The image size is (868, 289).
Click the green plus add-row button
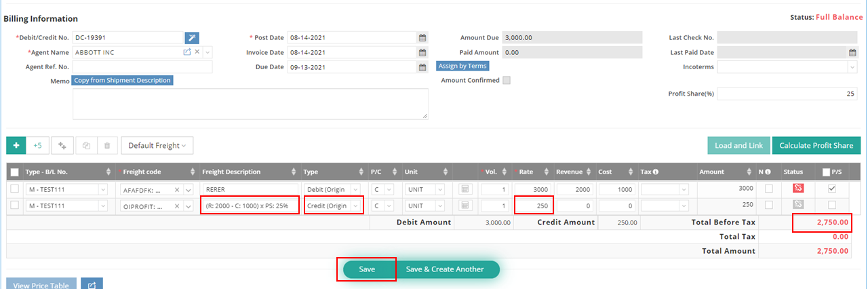pyautogui.click(x=16, y=145)
